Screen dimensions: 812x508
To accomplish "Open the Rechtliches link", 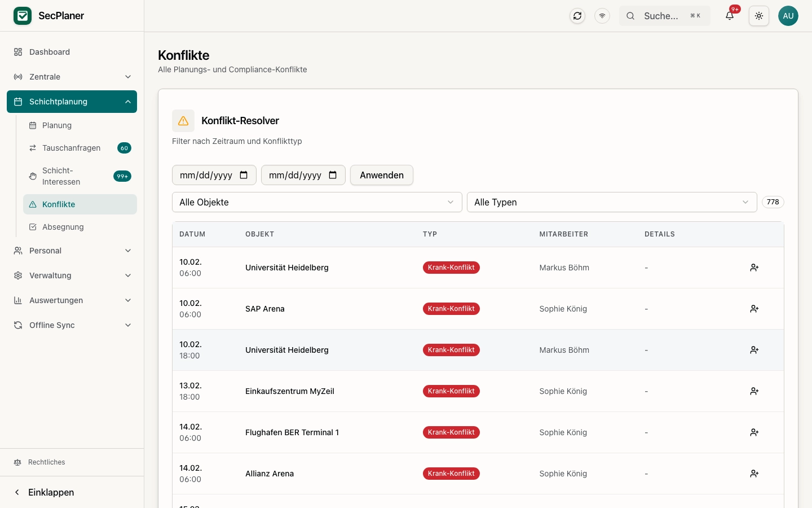I will [47, 462].
